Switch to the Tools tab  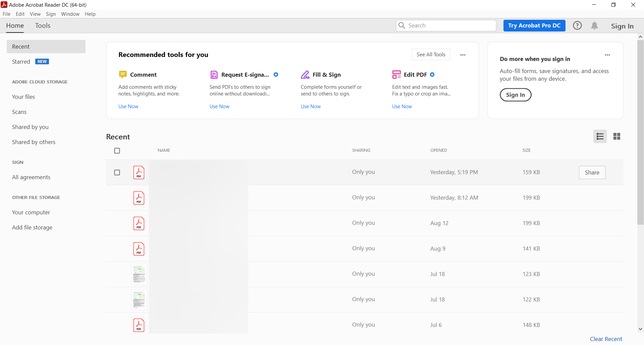(43, 25)
